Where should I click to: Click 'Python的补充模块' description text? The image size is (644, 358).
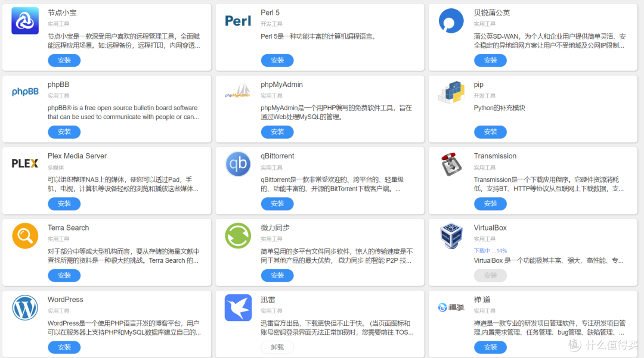click(500, 108)
